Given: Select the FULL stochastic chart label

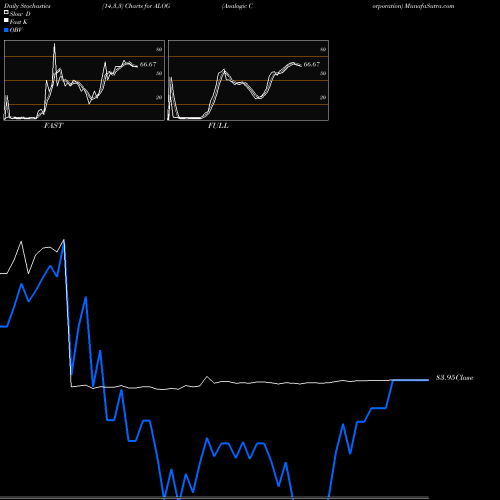Looking at the screenshot, I should [x=218, y=126].
